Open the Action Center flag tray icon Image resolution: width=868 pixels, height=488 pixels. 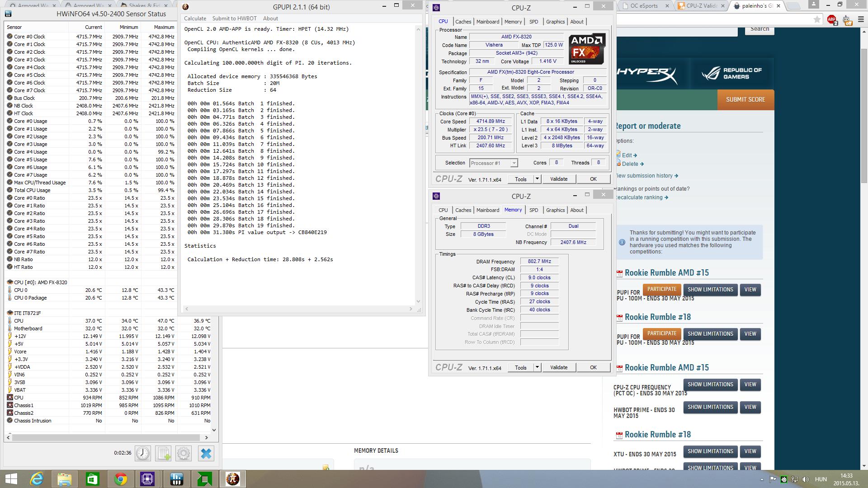pos(773,479)
